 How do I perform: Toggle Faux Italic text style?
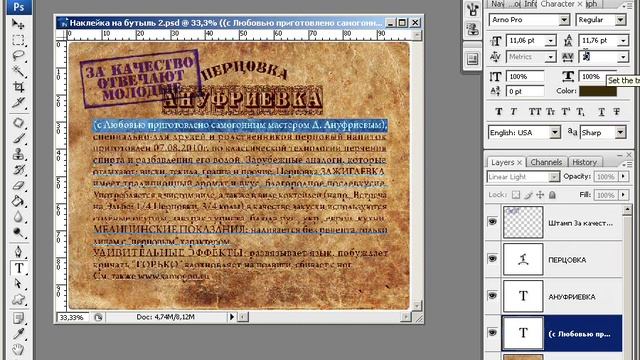pos(513,111)
